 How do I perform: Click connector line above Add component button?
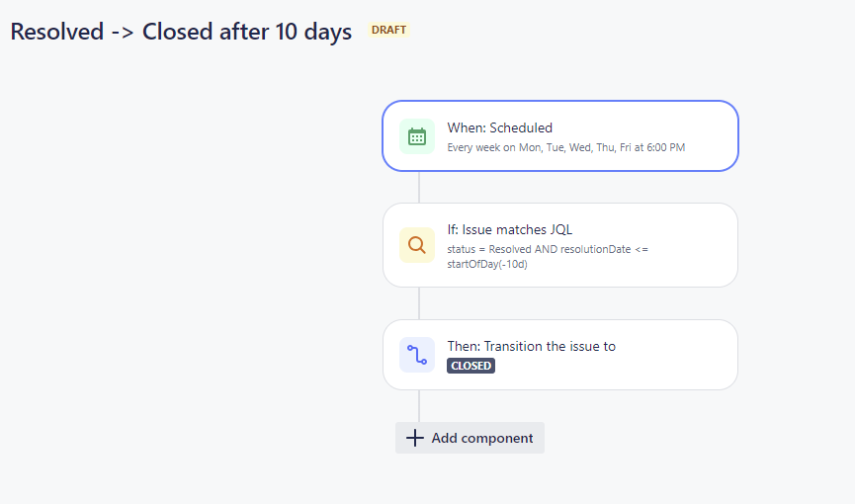point(419,406)
